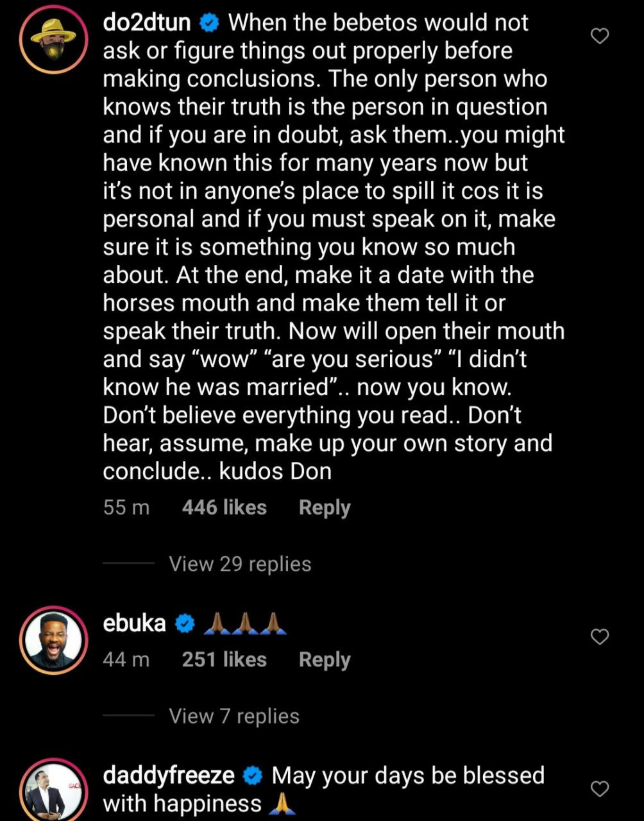Viewport: 644px width, 821px height.
Task: Expand View 7 replies under ebuka
Action: point(234,716)
